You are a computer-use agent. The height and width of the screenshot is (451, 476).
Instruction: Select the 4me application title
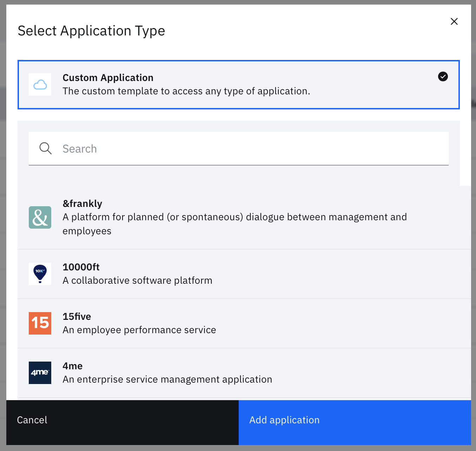[73, 366]
